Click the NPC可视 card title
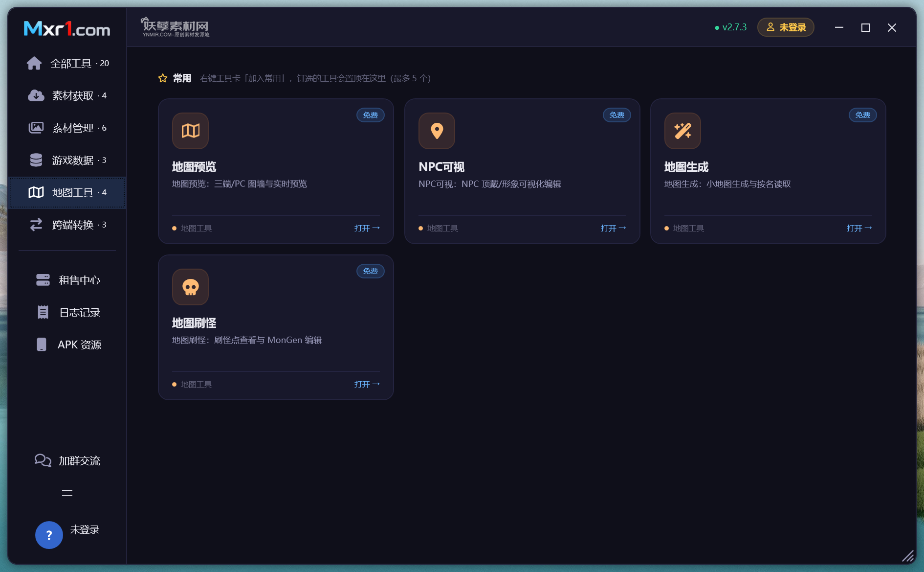 441,167
